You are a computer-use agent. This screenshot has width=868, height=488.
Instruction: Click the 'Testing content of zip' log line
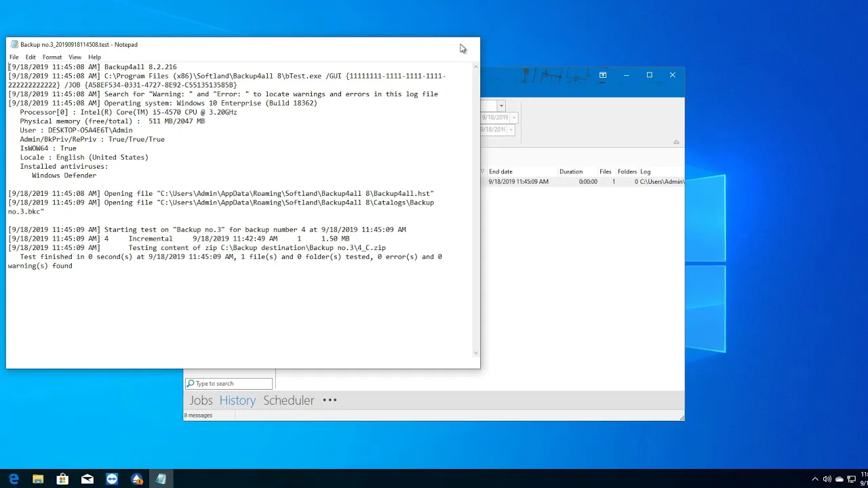[x=197, y=248]
